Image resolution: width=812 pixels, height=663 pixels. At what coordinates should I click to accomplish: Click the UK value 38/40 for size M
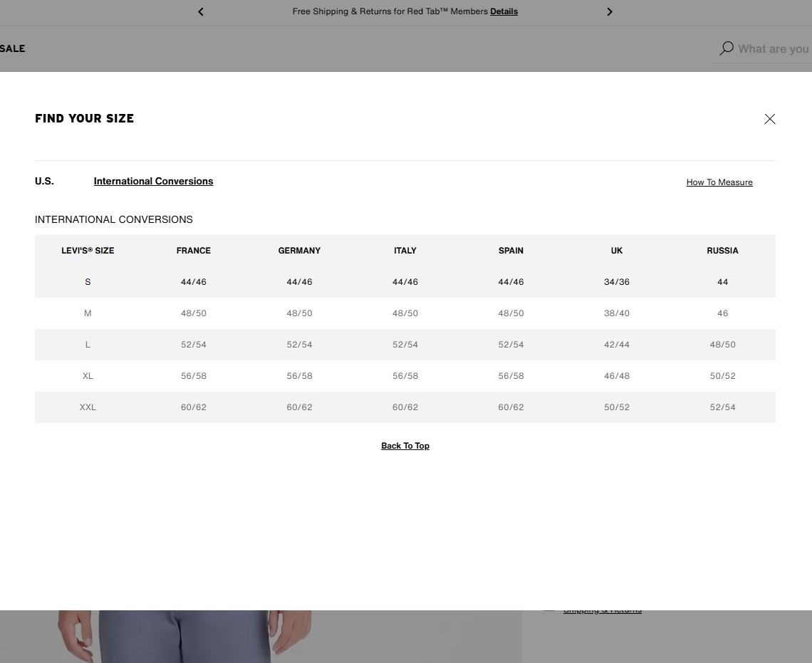point(616,313)
